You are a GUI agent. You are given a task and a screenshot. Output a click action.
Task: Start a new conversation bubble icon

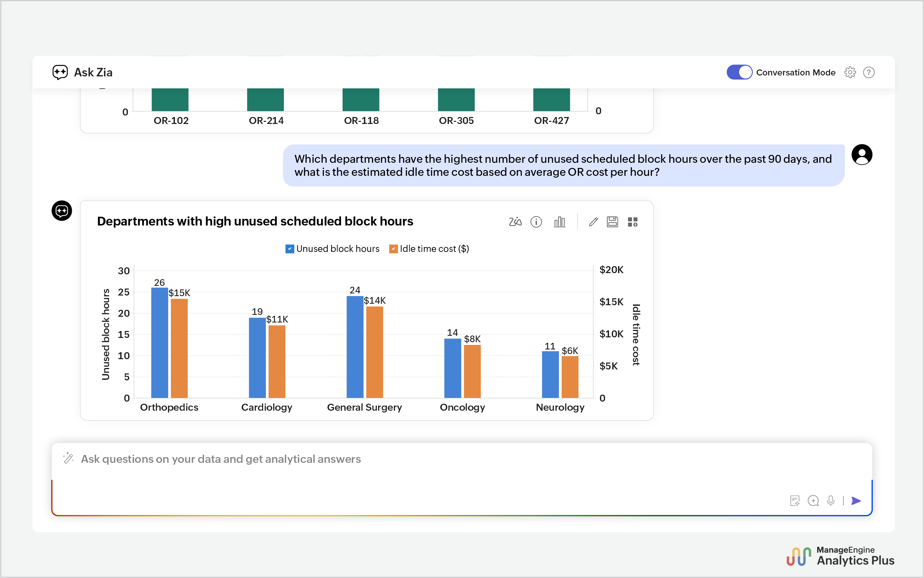(813, 500)
